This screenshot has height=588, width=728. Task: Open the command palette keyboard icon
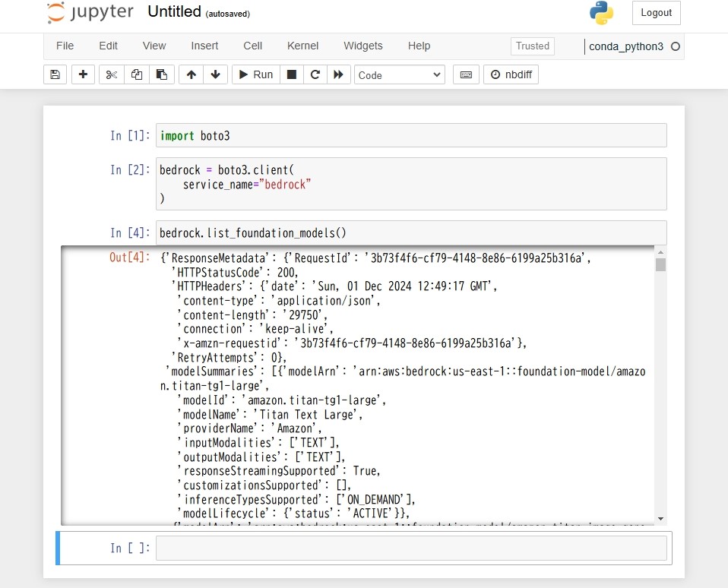tap(466, 74)
